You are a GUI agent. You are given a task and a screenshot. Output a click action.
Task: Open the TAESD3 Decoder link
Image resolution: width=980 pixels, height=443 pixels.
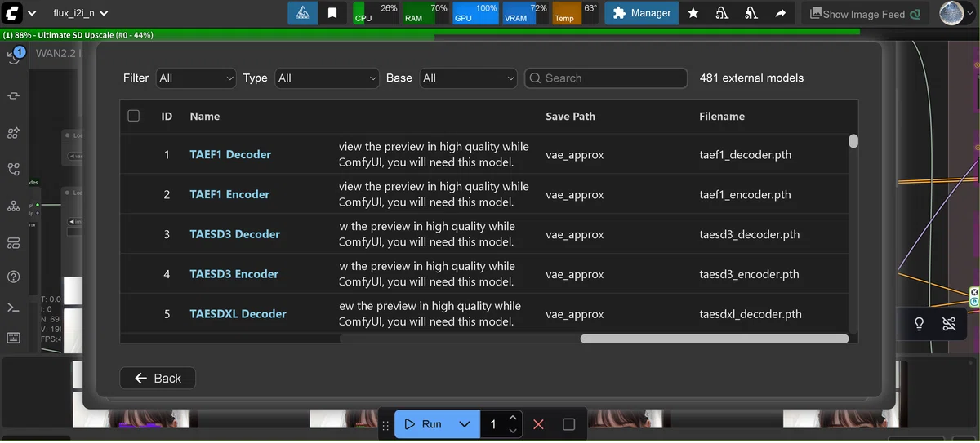tap(235, 234)
